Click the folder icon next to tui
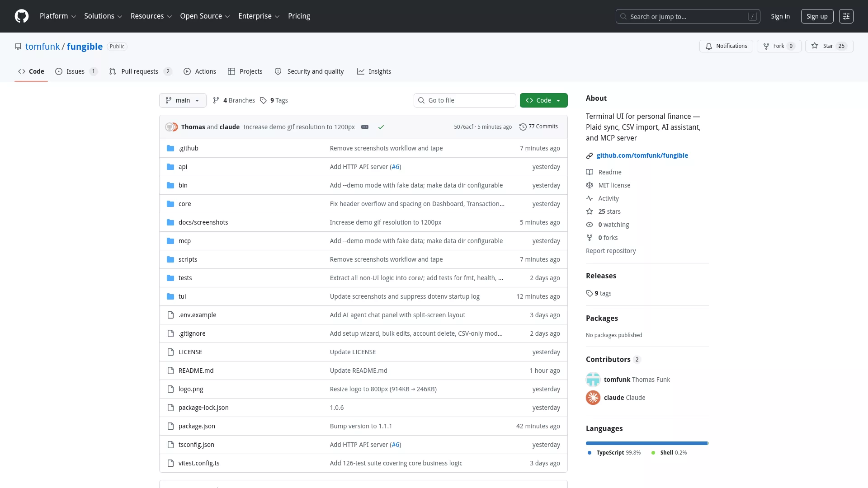 click(170, 296)
